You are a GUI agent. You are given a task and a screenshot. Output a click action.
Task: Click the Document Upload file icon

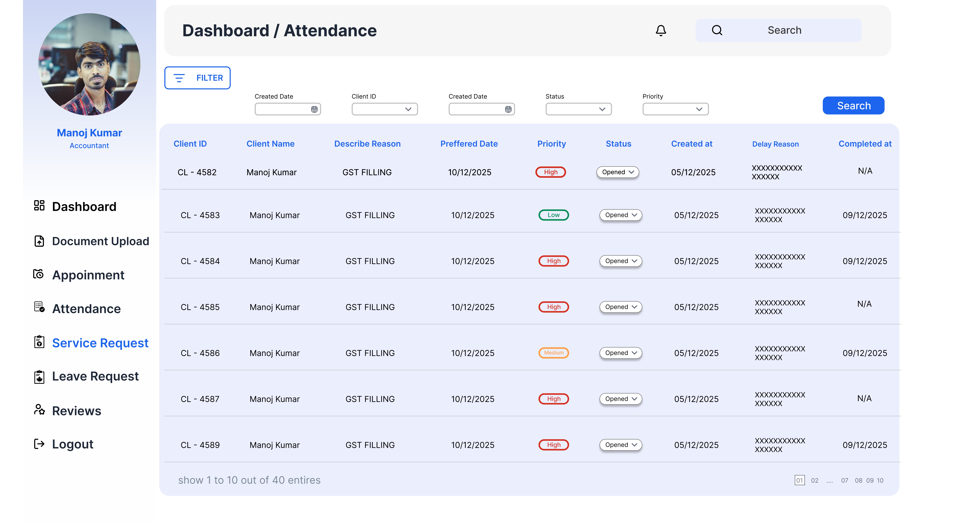[x=39, y=241]
